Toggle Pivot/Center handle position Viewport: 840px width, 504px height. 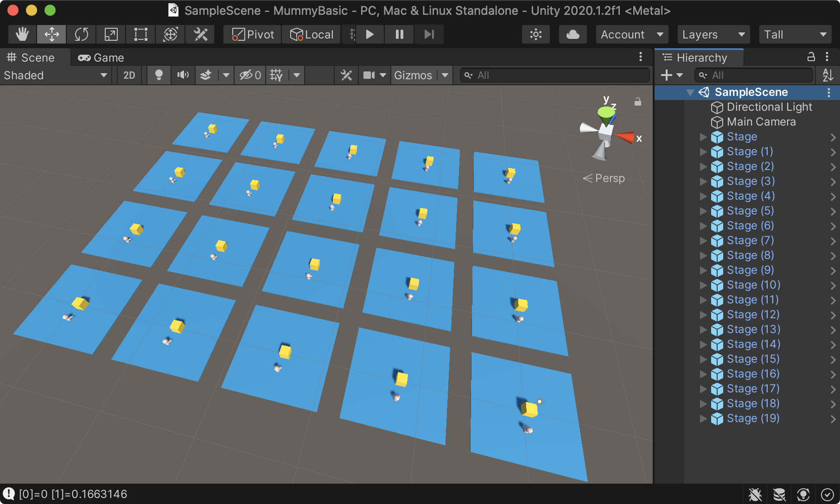click(253, 34)
